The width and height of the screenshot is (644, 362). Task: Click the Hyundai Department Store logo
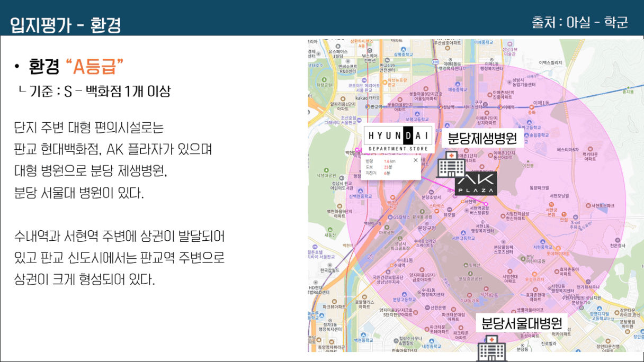(399, 139)
